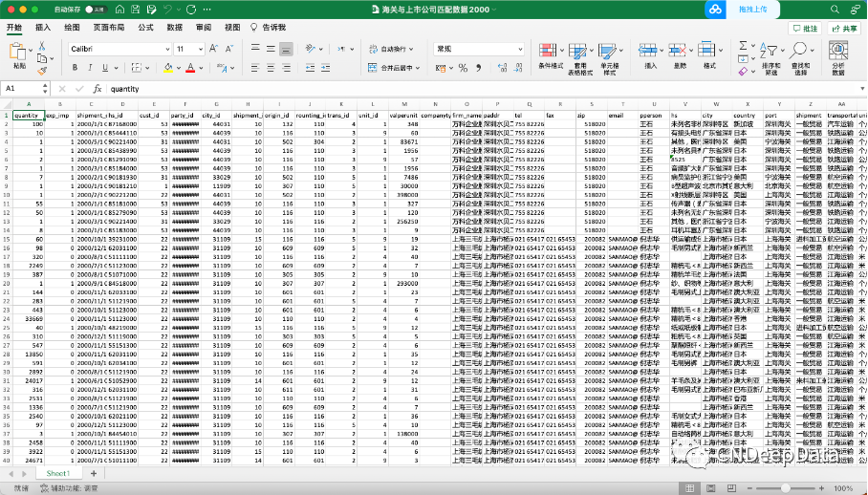Toggle bottom vertical alignment

[x=286, y=49]
